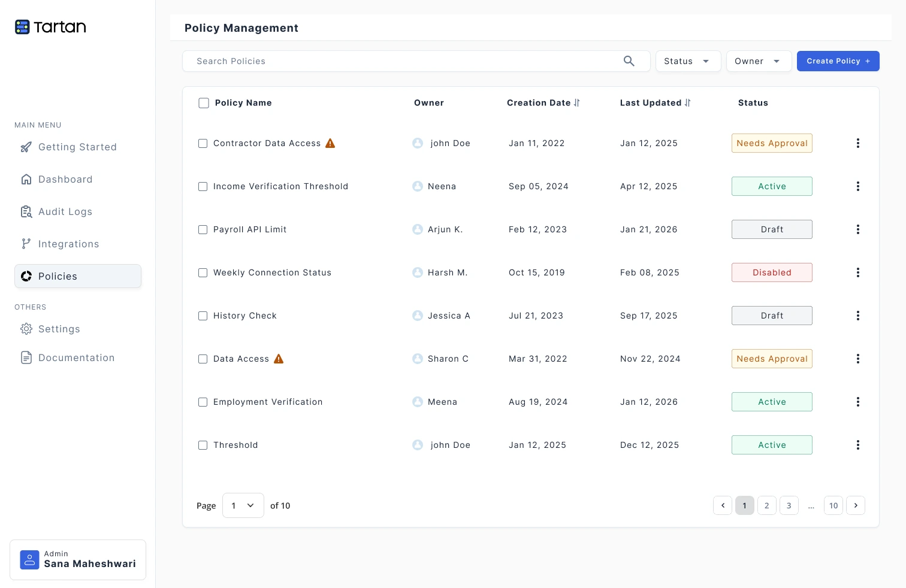Open the Owner filter dropdown
906x588 pixels.
click(758, 61)
